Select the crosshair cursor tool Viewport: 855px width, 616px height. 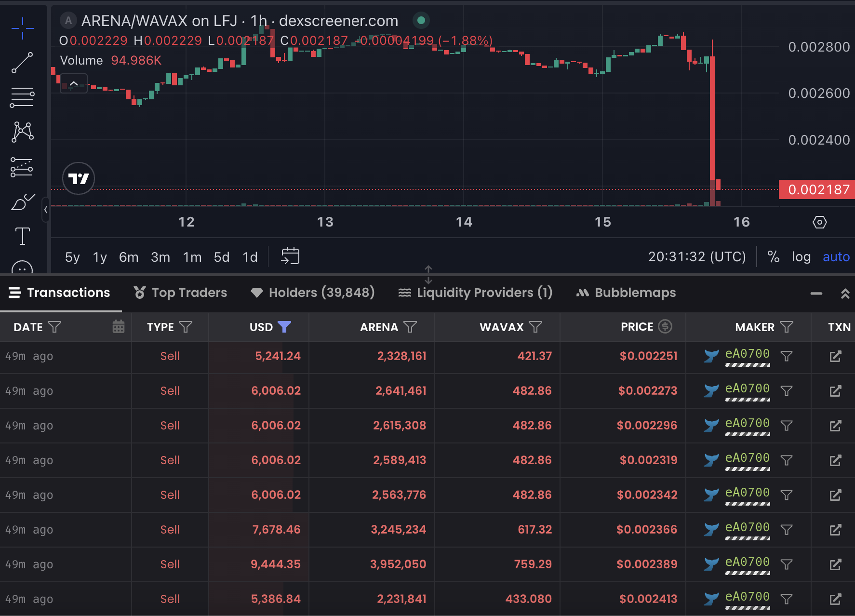click(22, 28)
